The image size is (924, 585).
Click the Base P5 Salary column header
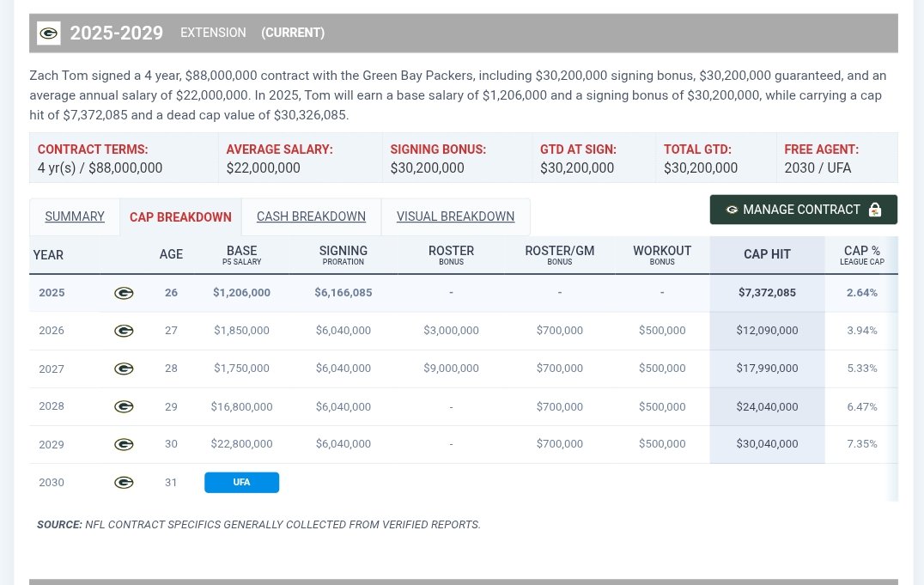point(241,255)
